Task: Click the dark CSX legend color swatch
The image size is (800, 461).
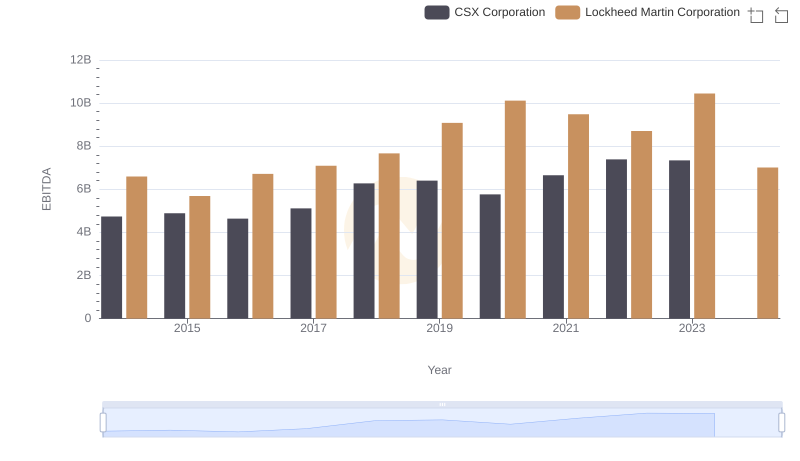Action: [437, 12]
